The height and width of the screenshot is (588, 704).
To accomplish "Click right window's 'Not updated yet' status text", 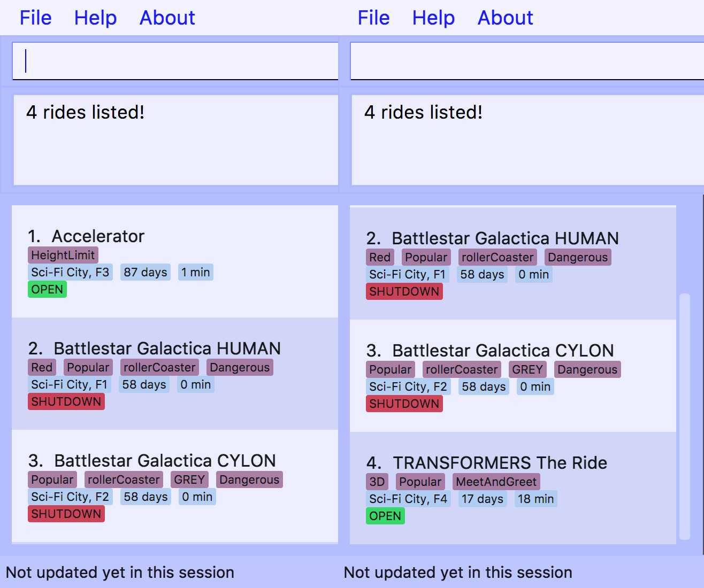I will (x=458, y=572).
